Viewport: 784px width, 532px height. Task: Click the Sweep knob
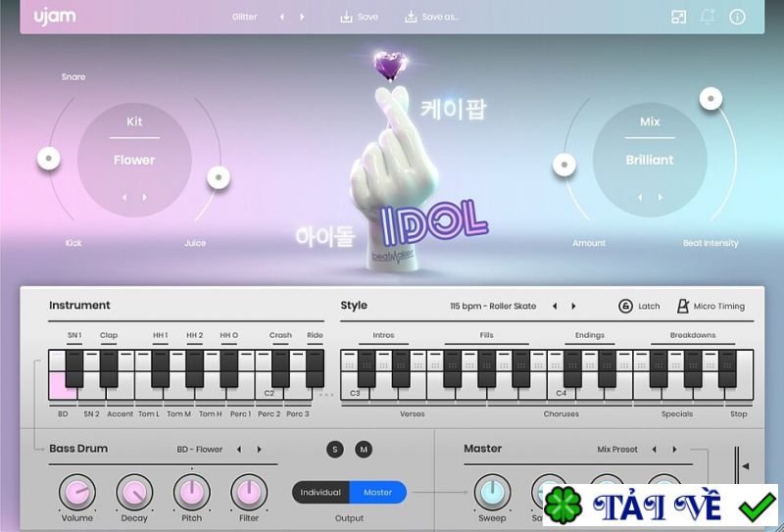(493, 493)
